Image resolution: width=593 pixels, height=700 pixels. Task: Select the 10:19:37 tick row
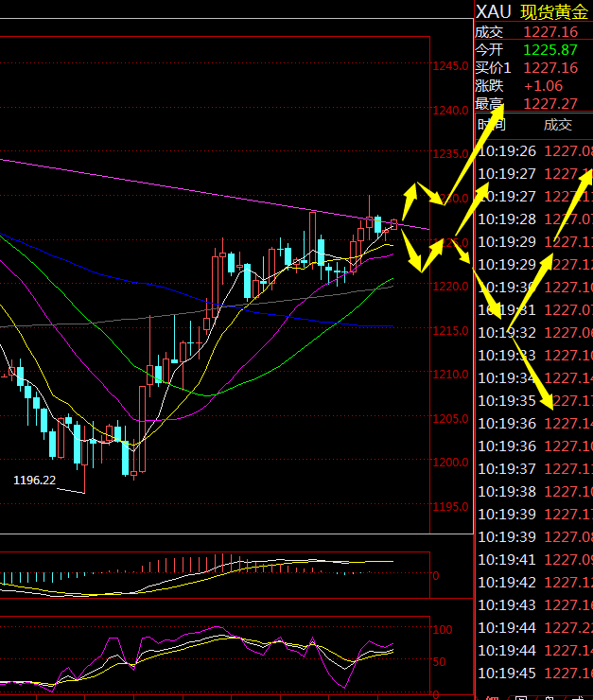[534, 469]
